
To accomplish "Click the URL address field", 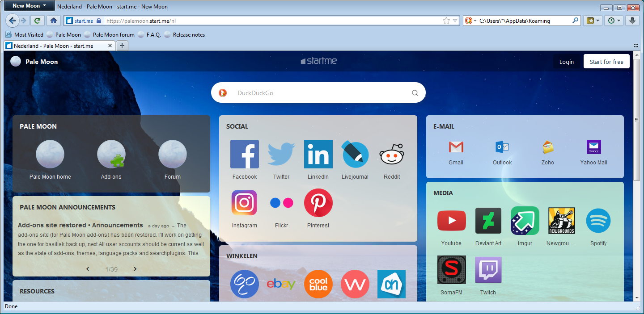I will pos(273,21).
